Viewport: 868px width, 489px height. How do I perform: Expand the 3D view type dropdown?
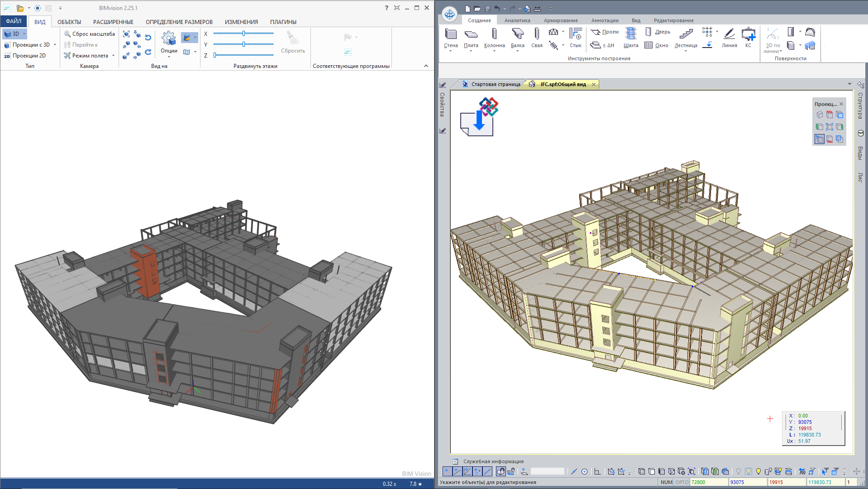[x=24, y=34]
